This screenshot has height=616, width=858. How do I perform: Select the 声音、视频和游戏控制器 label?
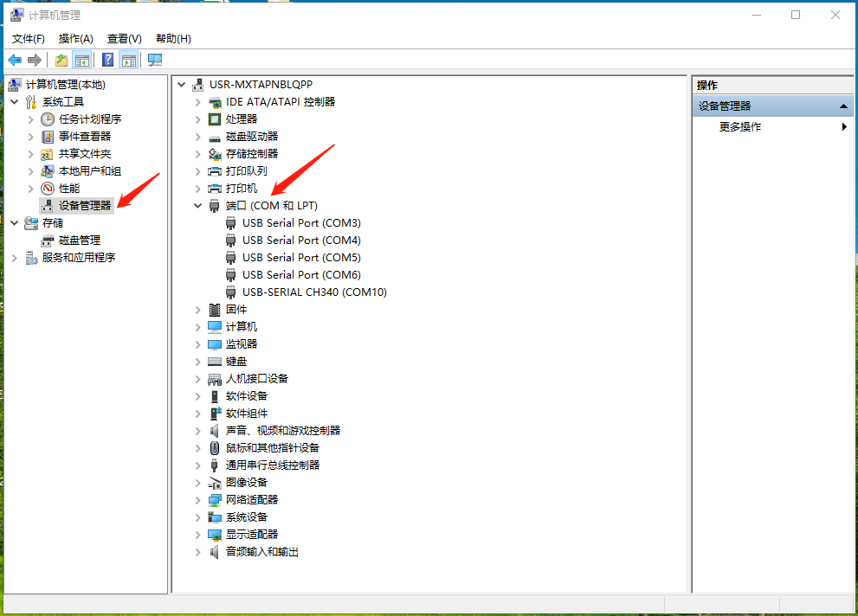[x=283, y=431]
